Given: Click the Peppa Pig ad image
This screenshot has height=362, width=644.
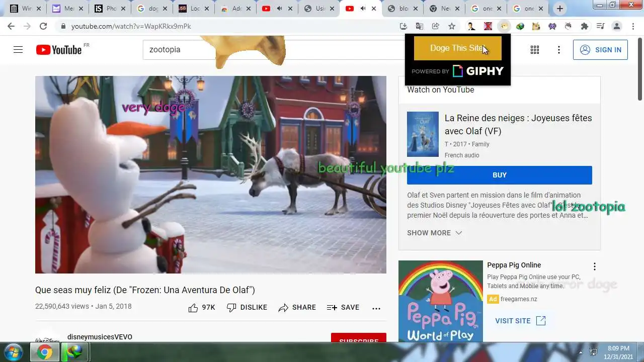Looking at the screenshot, I should pyautogui.click(x=441, y=301).
